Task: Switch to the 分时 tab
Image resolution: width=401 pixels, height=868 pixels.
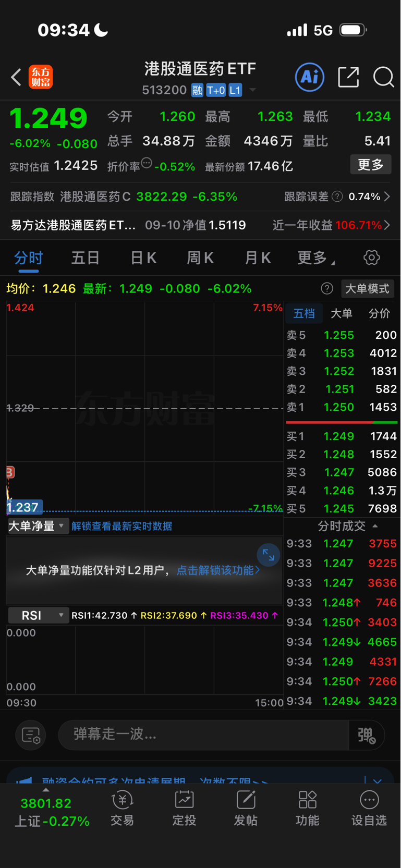Action: pyautogui.click(x=29, y=258)
